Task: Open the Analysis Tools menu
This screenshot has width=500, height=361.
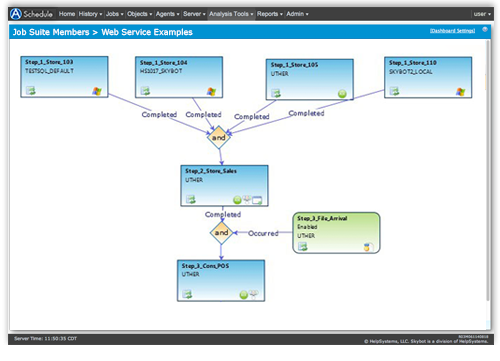Action: tap(231, 14)
